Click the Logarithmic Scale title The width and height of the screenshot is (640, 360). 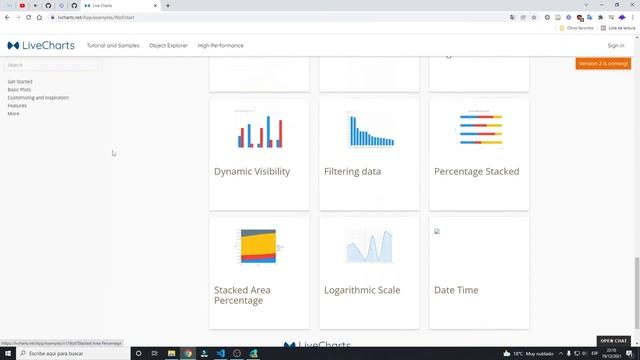click(362, 290)
